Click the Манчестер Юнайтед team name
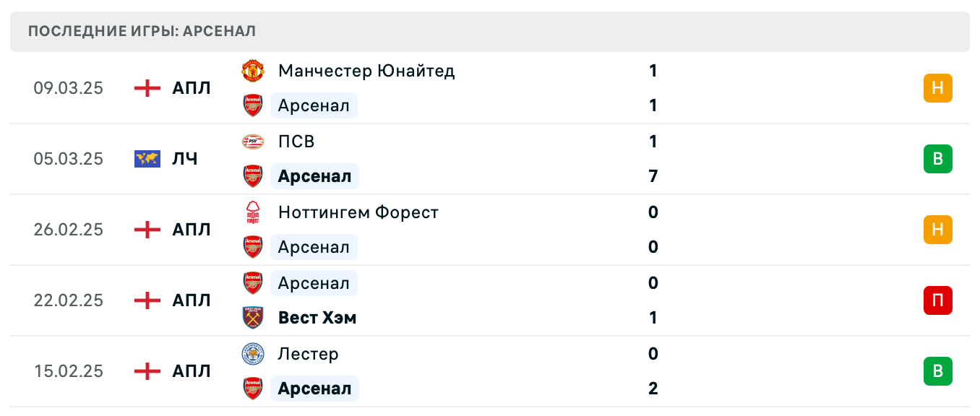The height and width of the screenshot is (416, 980). 366,71
